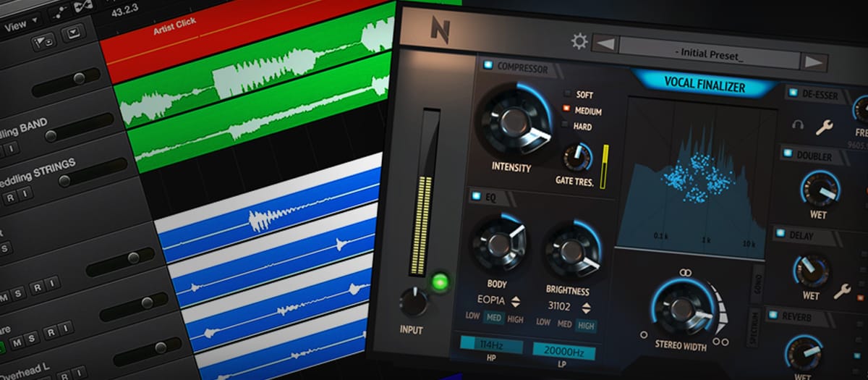Screen dimensions: 868x380
Task: Go to next preset with right arrow
Action: coord(814,62)
